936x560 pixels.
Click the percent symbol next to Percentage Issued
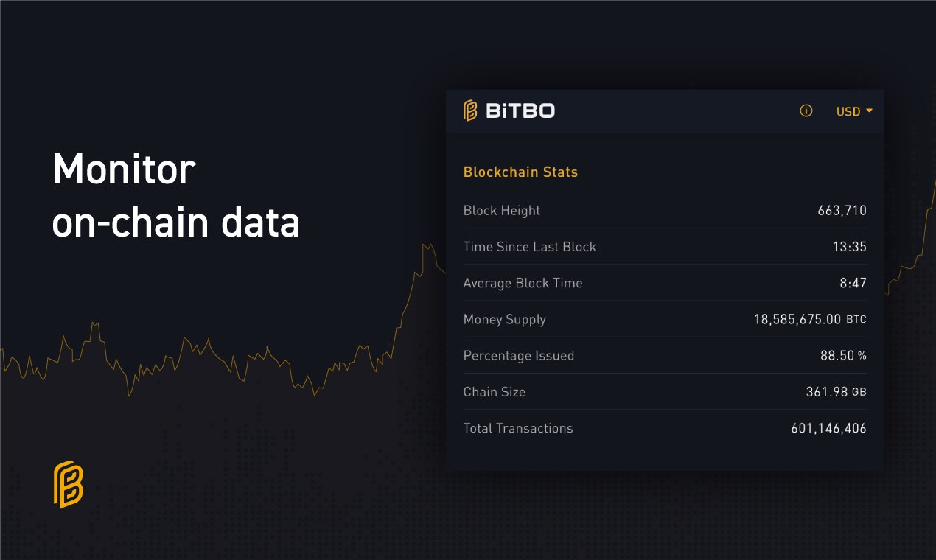(x=862, y=356)
